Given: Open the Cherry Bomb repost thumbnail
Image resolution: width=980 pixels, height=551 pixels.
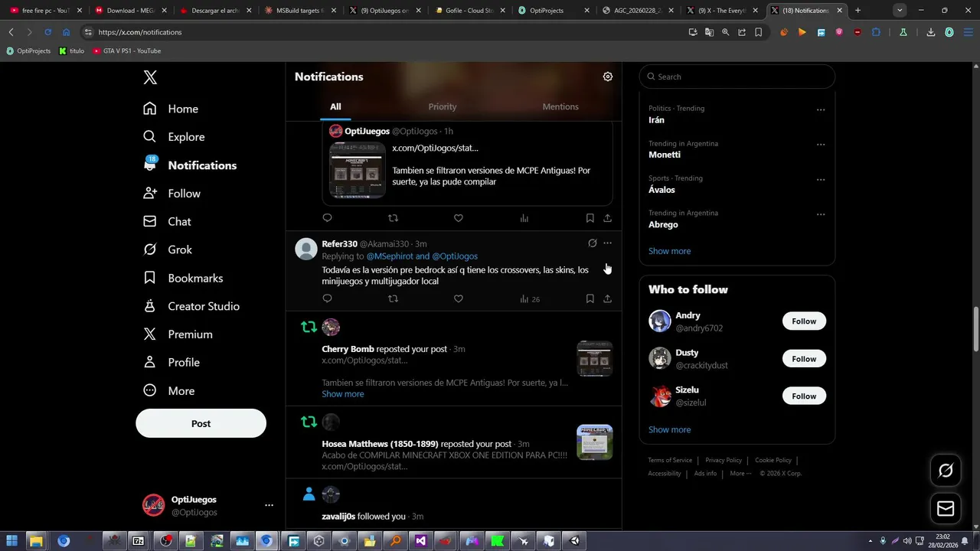Looking at the screenshot, I should (x=594, y=358).
